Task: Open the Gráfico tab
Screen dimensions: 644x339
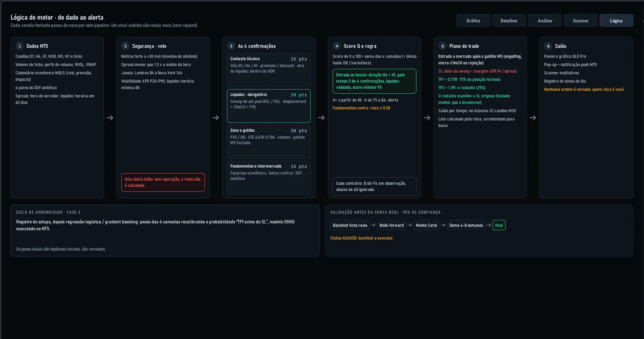Action: pyautogui.click(x=473, y=21)
